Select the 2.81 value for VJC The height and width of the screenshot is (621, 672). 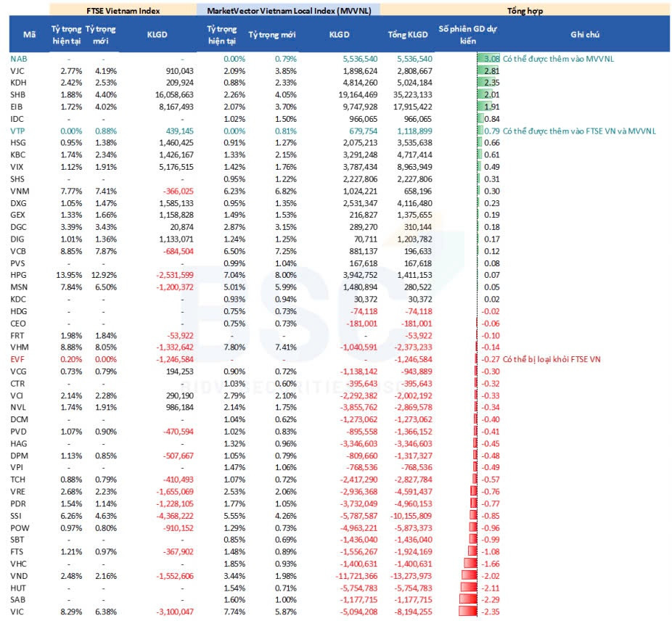click(492, 70)
